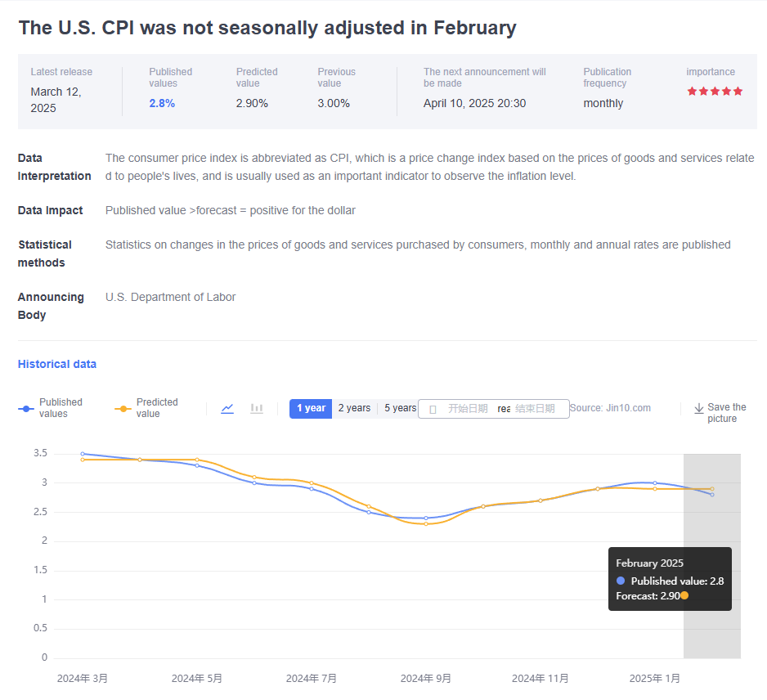Select the 5 years range tab
The image size is (767, 700).
pos(400,408)
